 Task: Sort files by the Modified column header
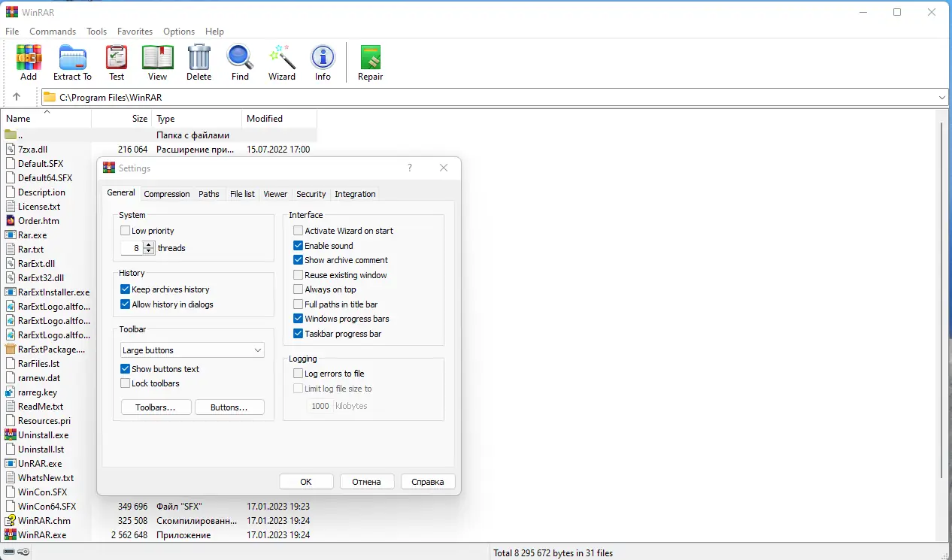pos(279,119)
